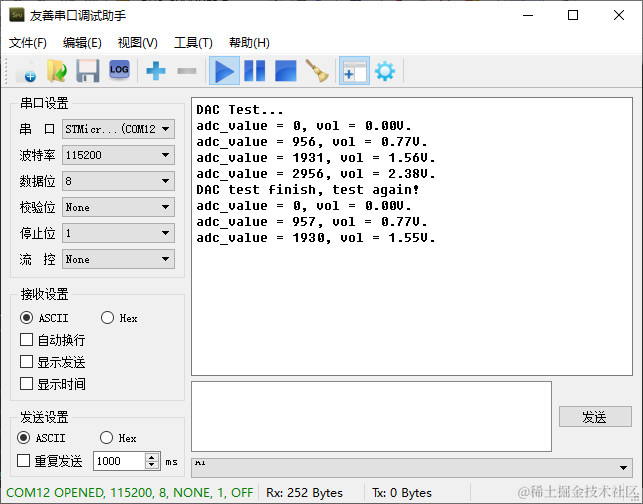This screenshot has width=643, height=504.
Task: Click the 1000 ms interval field
Action: point(119,461)
